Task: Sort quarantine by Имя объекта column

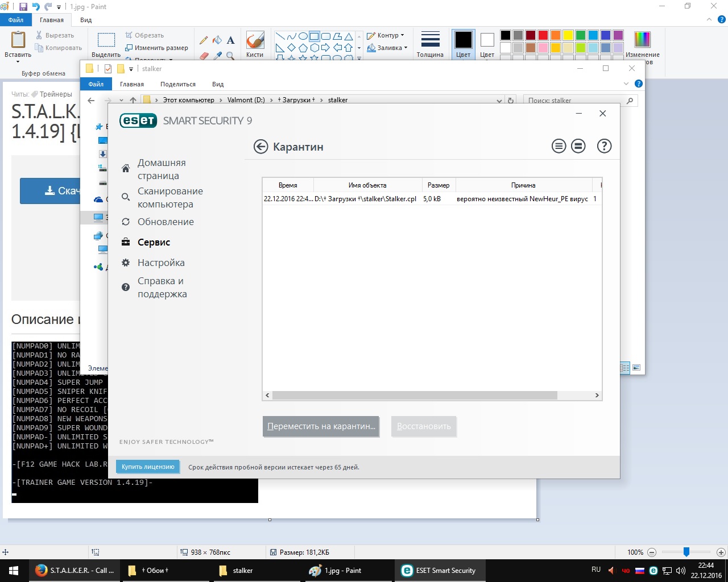Action: pyautogui.click(x=367, y=185)
